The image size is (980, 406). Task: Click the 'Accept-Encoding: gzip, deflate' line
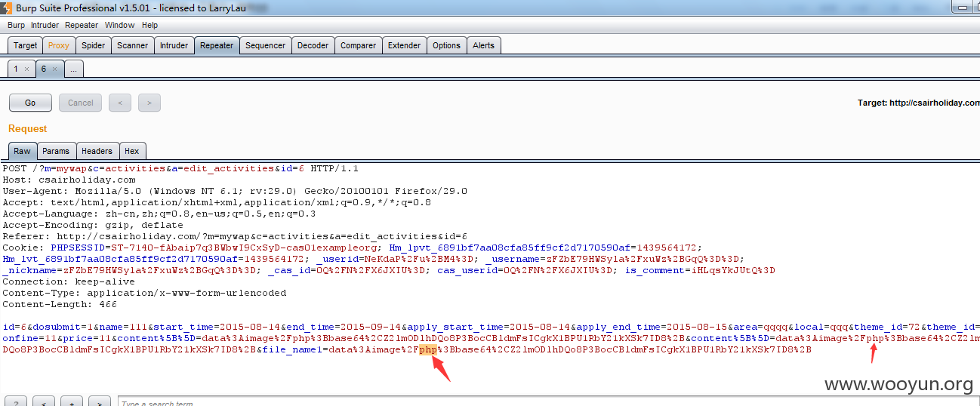(93, 225)
